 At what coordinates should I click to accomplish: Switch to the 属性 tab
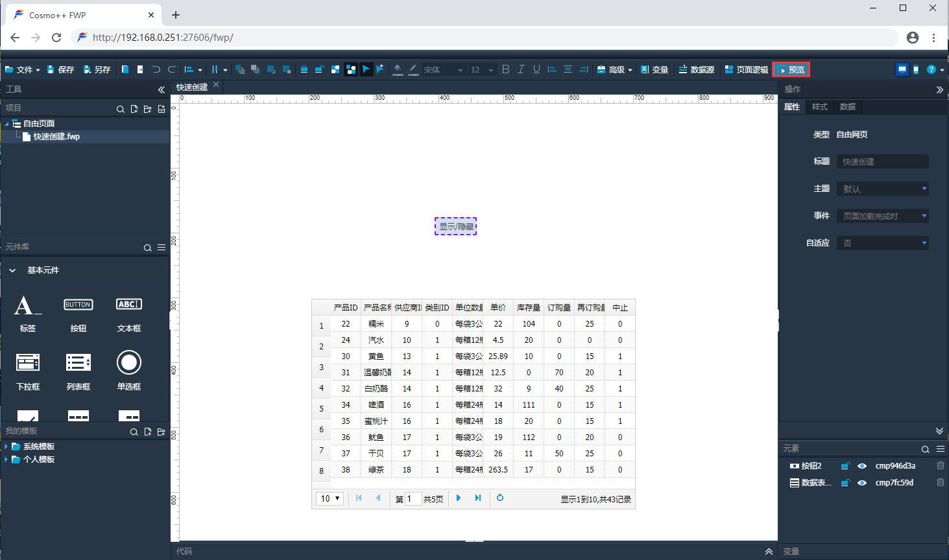792,107
